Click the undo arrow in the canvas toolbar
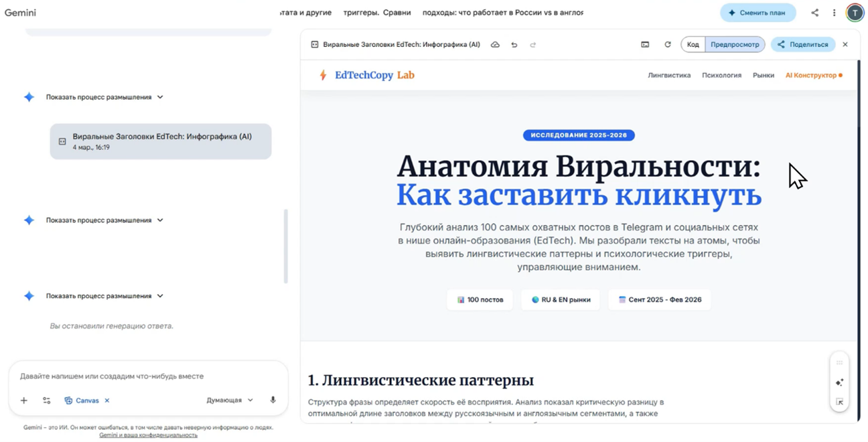 pyautogui.click(x=514, y=44)
